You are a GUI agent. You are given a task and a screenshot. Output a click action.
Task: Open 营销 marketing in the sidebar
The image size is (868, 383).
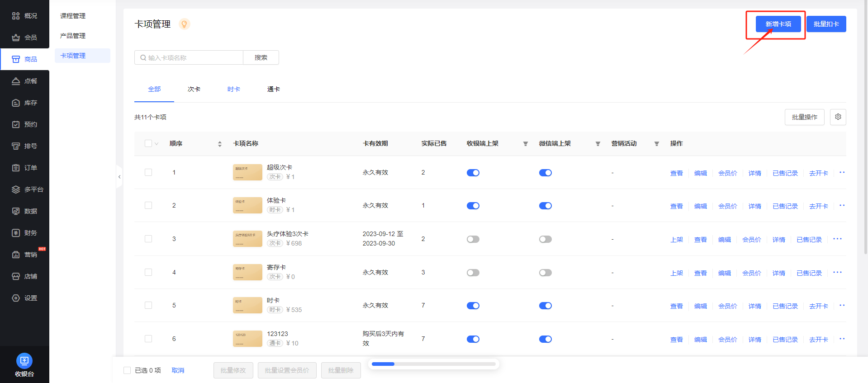tap(25, 255)
